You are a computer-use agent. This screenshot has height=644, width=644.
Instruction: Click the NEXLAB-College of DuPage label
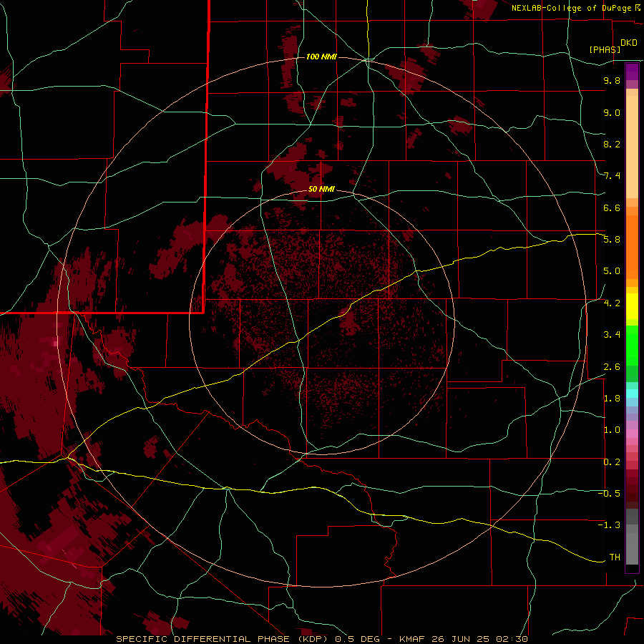tap(572, 8)
